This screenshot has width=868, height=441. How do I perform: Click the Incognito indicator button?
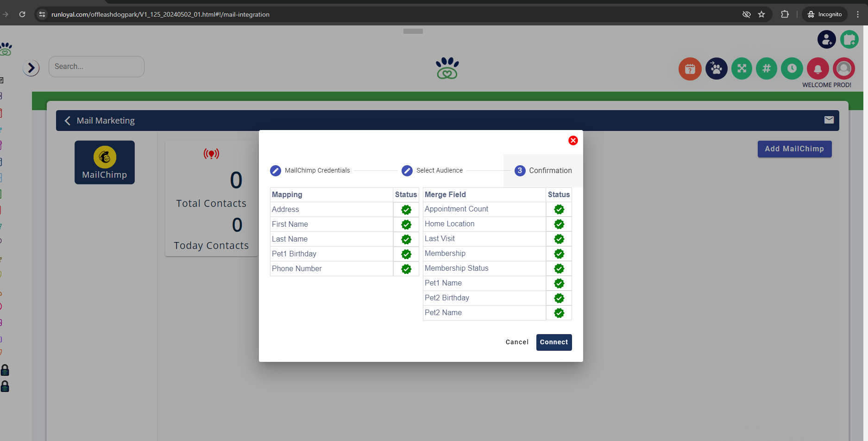pyautogui.click(x=824, y=14)
